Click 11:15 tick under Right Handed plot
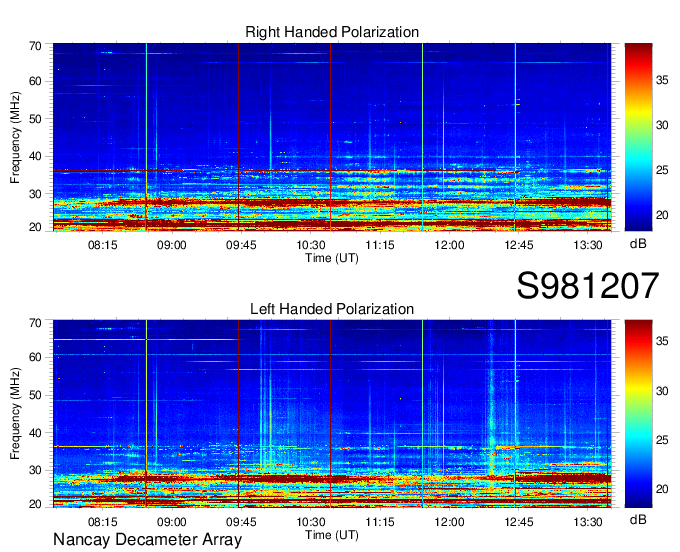This screenshot has width=680, height=552. pos(380,245)
